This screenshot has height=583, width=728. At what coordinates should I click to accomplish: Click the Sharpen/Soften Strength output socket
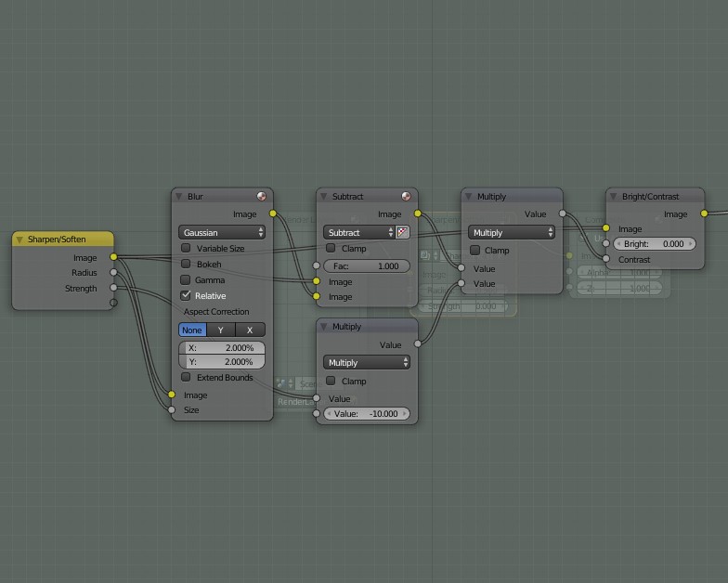click(x=113, y=288)
